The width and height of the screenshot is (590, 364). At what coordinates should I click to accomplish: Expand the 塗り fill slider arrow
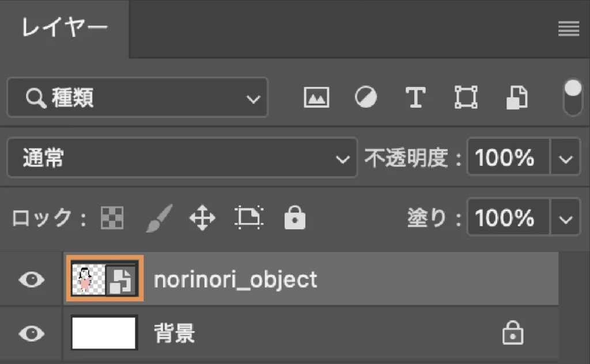[565, 218]
